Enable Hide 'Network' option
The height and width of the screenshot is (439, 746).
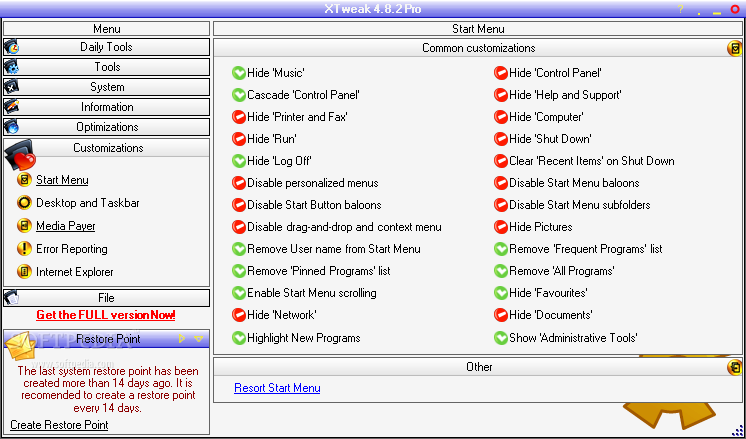click(238, 315)
